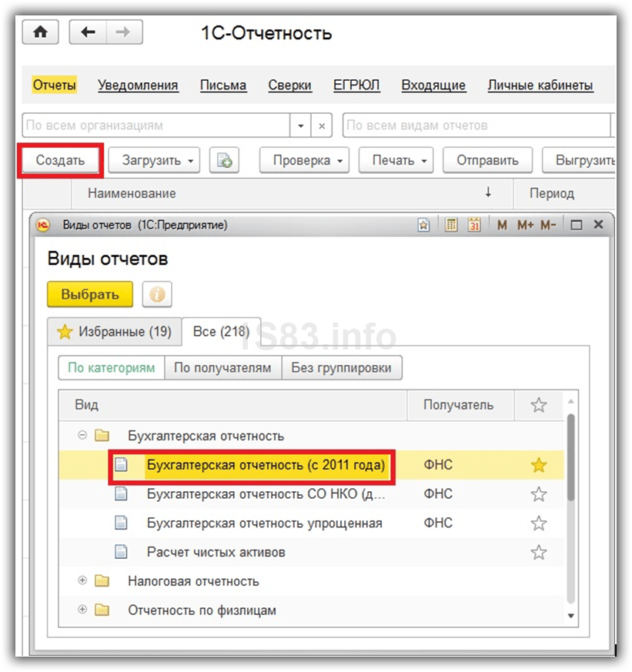Select Бухгалтерская отчетность (с 2011 года) row
632x672 pixels.
(312, 465)
